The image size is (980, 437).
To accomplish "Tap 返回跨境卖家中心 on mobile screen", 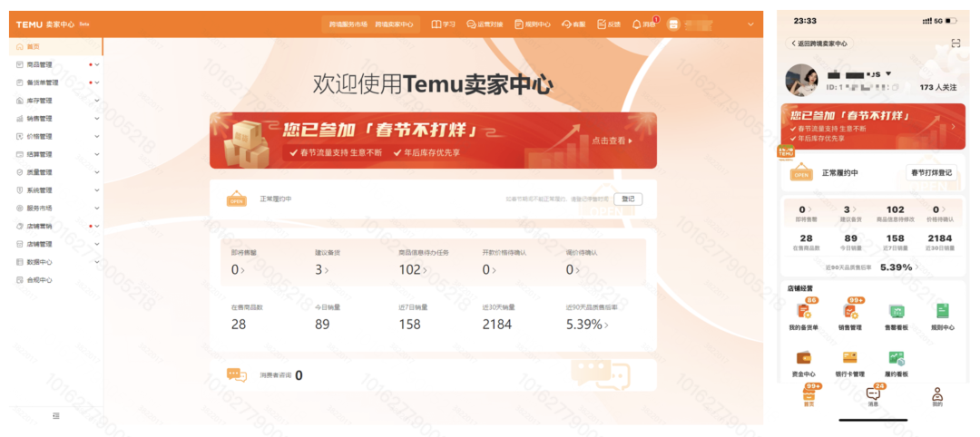I will [818, 44].
